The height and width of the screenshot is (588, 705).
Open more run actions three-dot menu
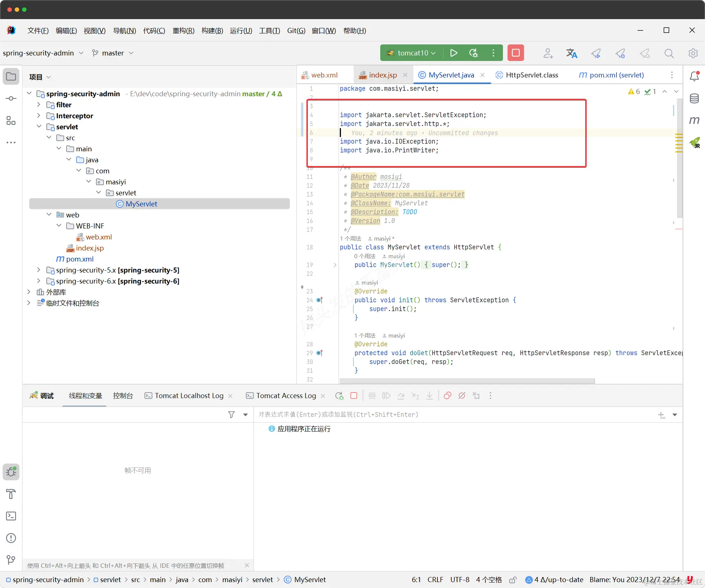click(x=493, y=53)
